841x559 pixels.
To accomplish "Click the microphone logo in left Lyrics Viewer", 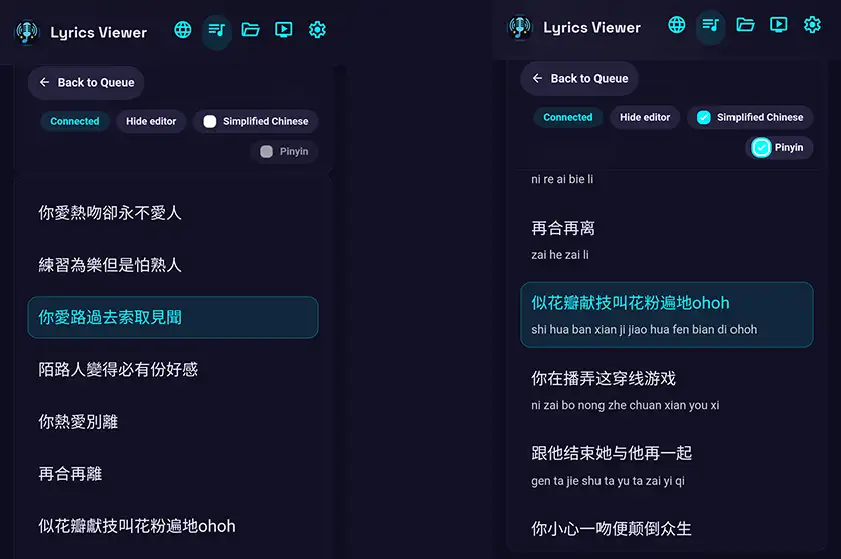I will (27, 32).
